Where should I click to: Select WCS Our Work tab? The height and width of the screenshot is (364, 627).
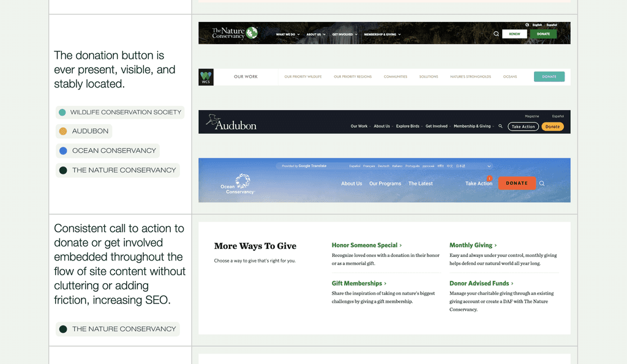(246, 76)
